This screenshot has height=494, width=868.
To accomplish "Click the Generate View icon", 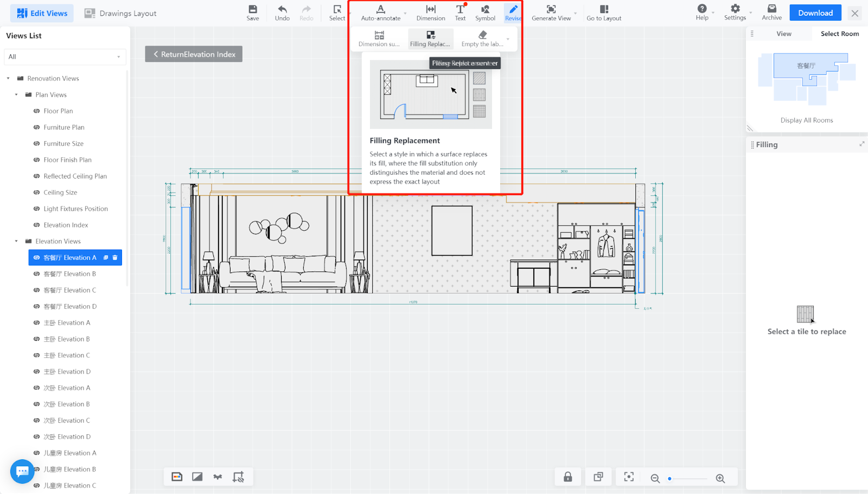I will 551,9.
